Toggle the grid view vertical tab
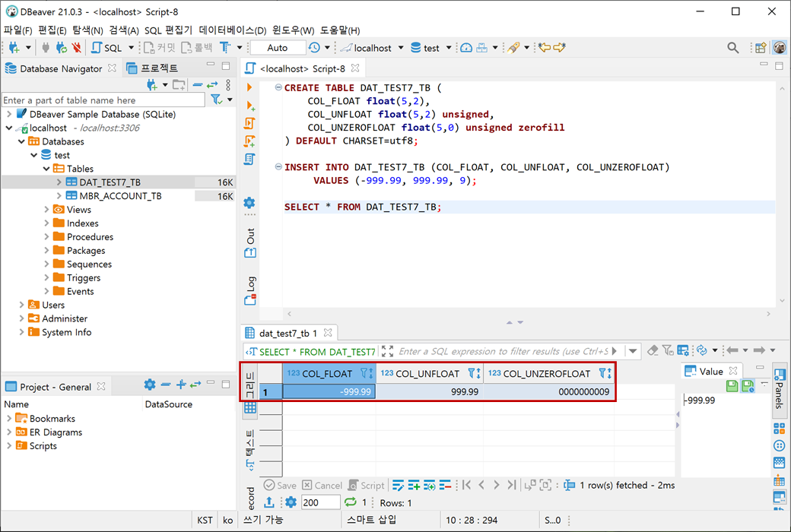The image size is (791, 532). point(250,393)
